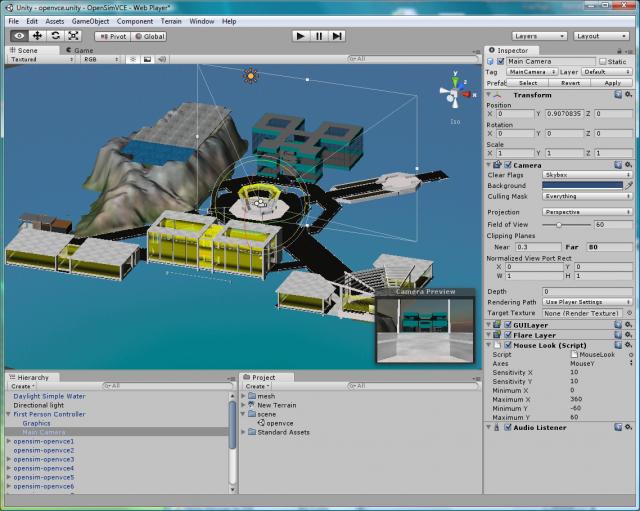Open the Layout dropdown
This screenshot has height=511, width=640.
coord(601,36)
